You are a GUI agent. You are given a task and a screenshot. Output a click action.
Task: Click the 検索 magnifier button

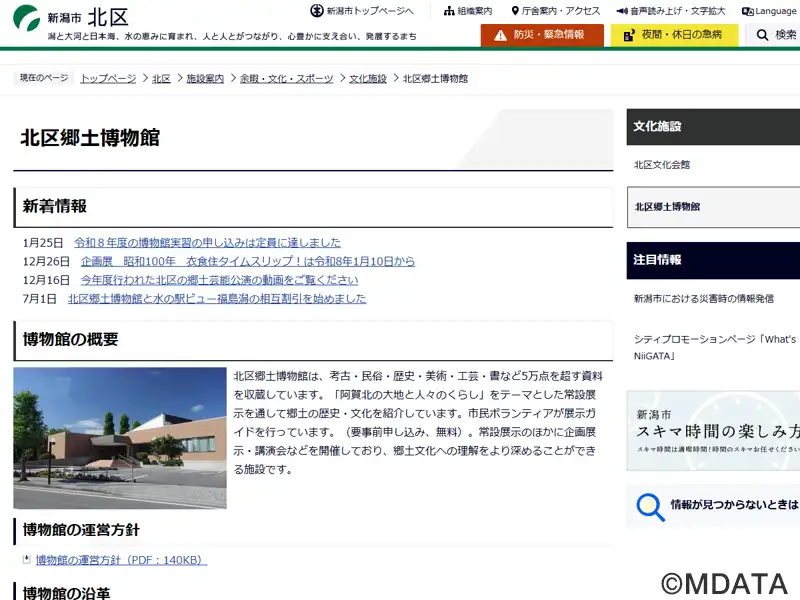pyautogui.click(x=776, y=35)
